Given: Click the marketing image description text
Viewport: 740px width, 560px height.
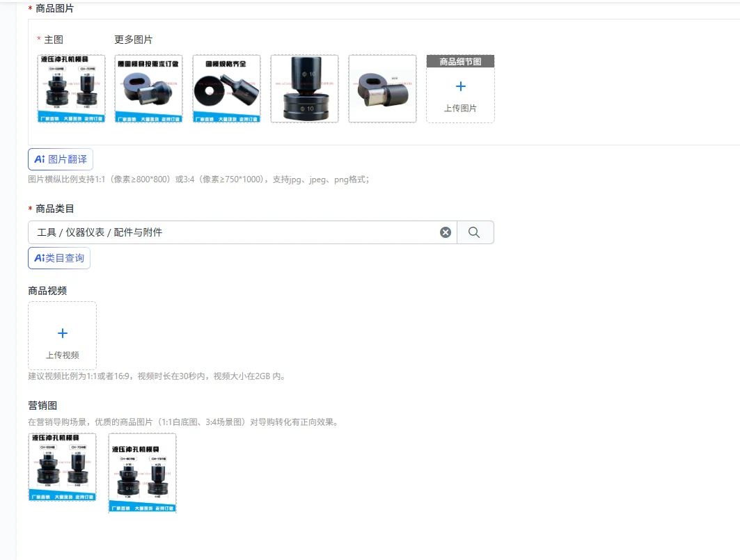Looking at the screenshot, I should click(x=183, y=422).
